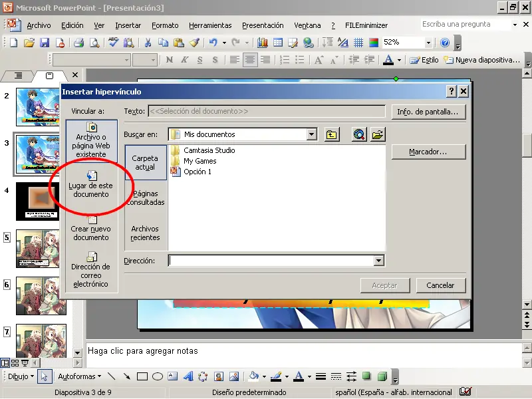Click Nueva diapositiva toolbar button
The width and height of the screenshot is (532, 399).
tap(482, 60)
